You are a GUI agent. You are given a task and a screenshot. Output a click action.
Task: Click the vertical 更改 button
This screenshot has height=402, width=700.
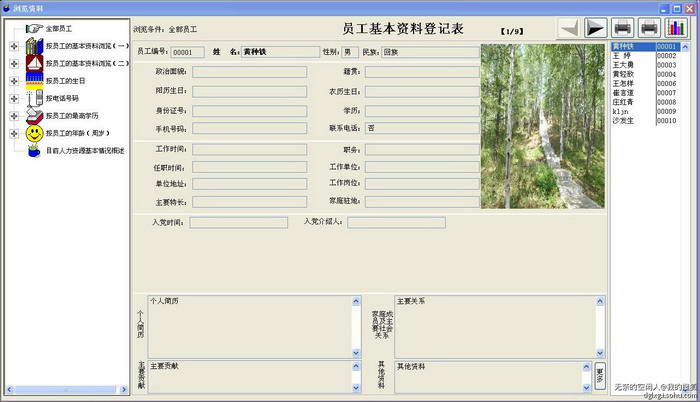tap(600, 376)
